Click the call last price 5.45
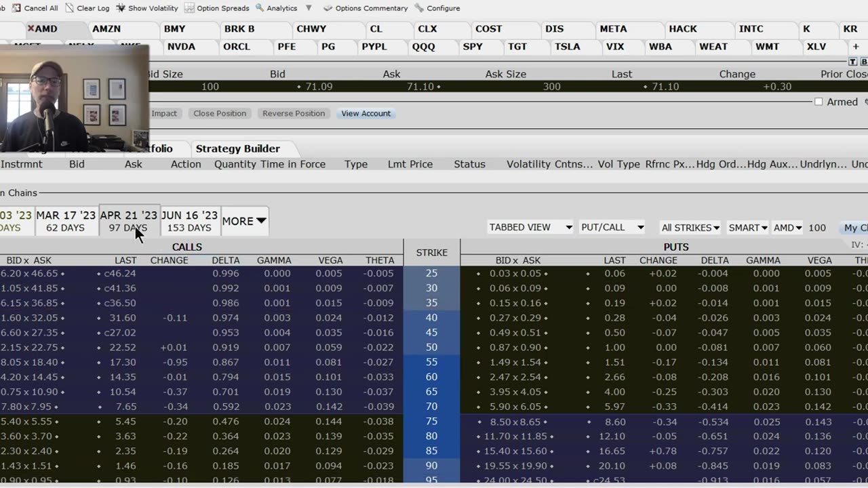Viewport: 868px width, 488px height. click(125, 422)
